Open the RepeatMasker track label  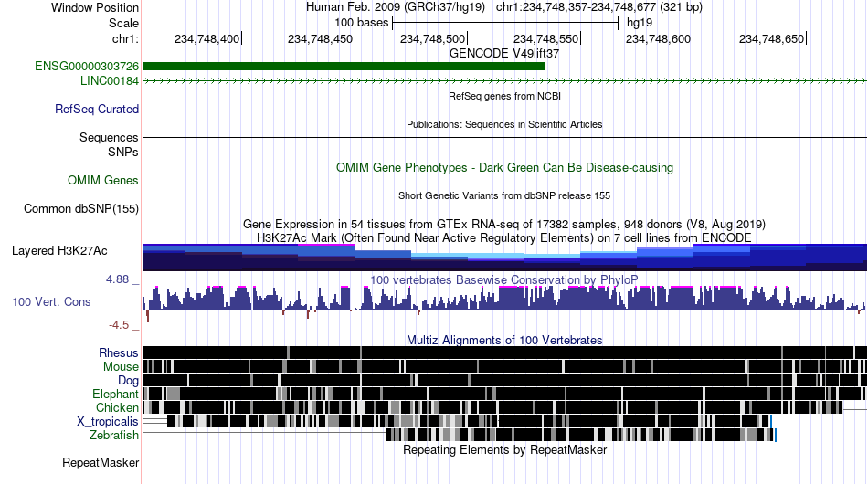point(101,462)
